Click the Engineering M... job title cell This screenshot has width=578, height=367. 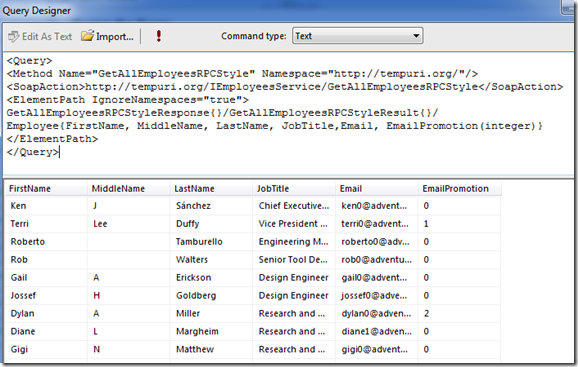pyautogui.click(x=294, y=242)
